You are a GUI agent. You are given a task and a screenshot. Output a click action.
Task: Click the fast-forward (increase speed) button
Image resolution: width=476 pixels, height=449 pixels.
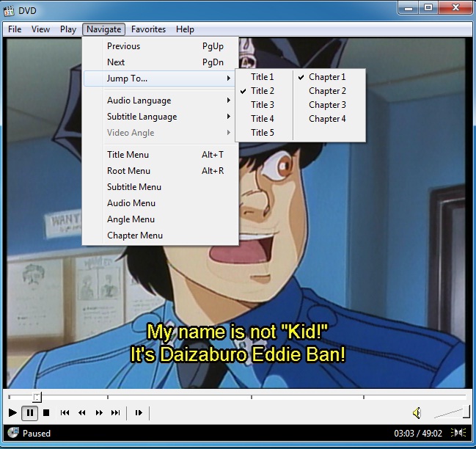(99, 413)
